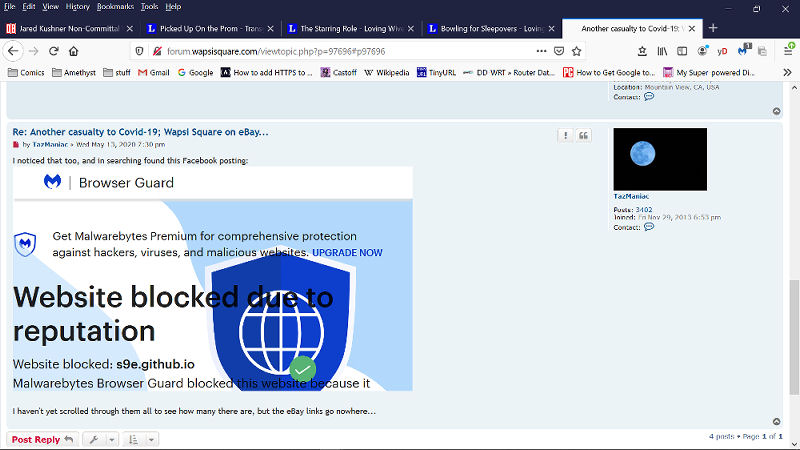Open the Firefox hamburger menu

pos(788,51)
